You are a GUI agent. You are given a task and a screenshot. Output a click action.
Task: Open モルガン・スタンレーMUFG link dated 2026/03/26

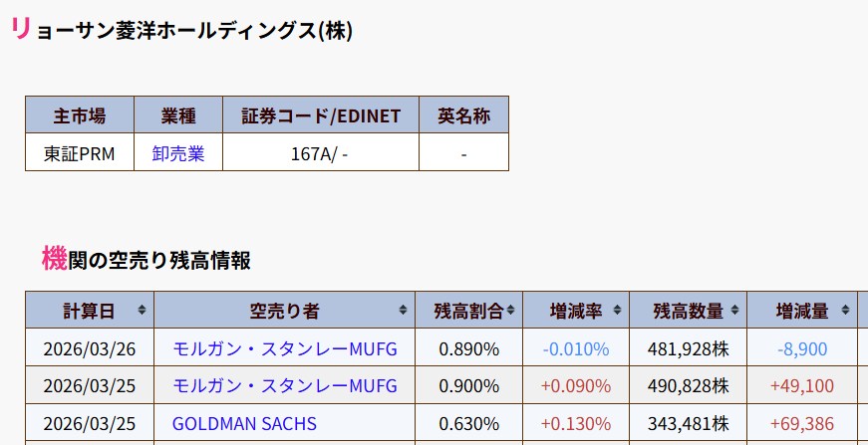pyautogui.click(x=285, y=348)
